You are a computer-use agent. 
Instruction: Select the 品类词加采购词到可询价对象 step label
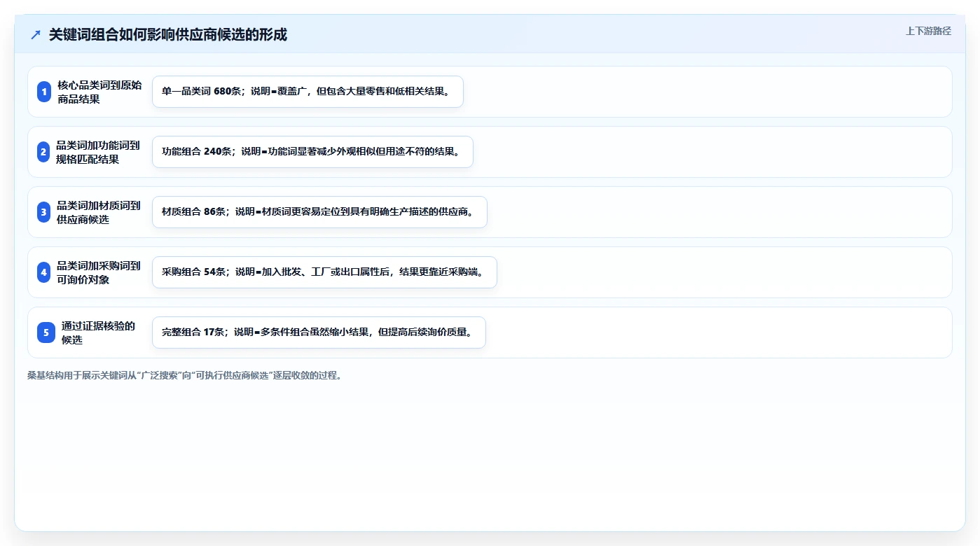click(x=98, y=272)
